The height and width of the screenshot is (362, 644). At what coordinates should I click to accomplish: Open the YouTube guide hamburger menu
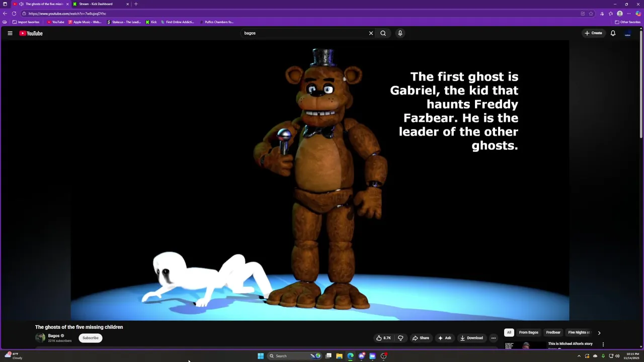(10, 33)
